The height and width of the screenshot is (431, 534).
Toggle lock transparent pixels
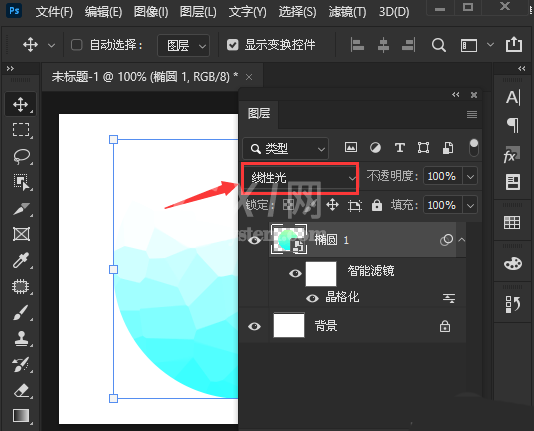[x=289, y=205]
